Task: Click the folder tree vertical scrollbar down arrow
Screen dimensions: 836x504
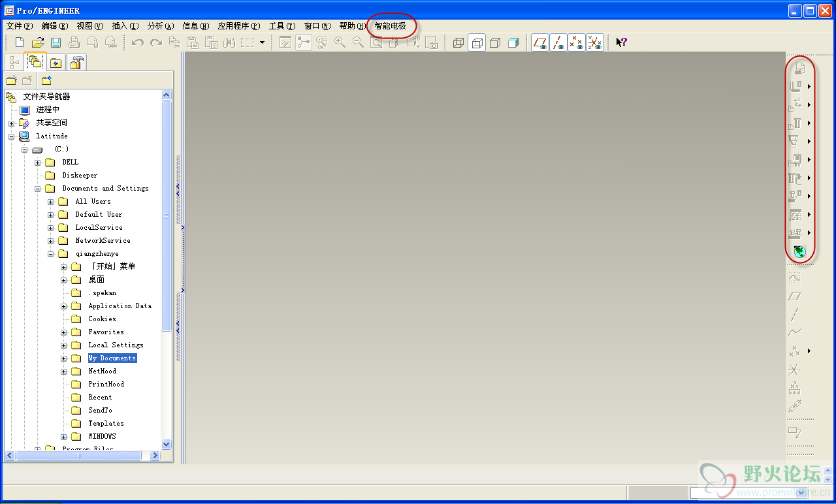Action: pyautogui.click(x=166, y=444)
